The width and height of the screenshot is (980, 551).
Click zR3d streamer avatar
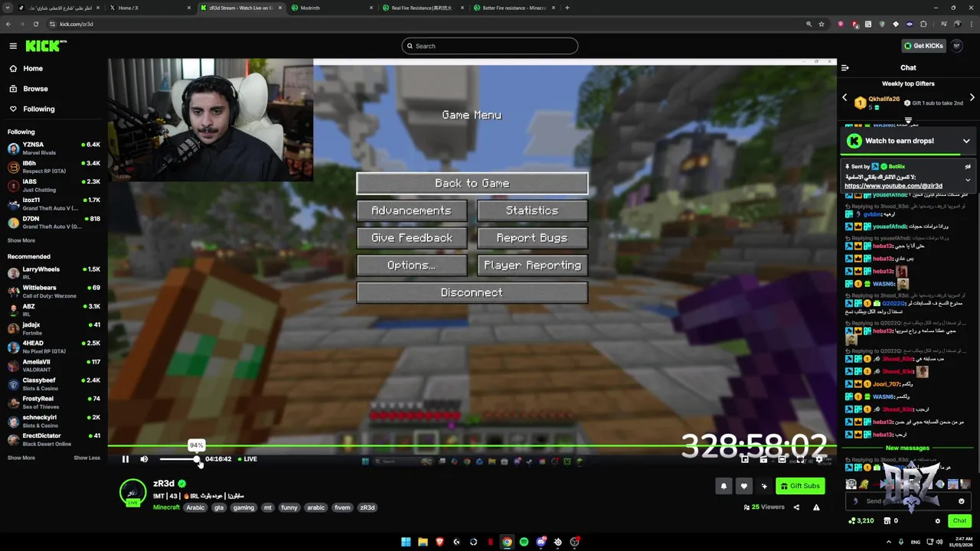click(132, 493)
